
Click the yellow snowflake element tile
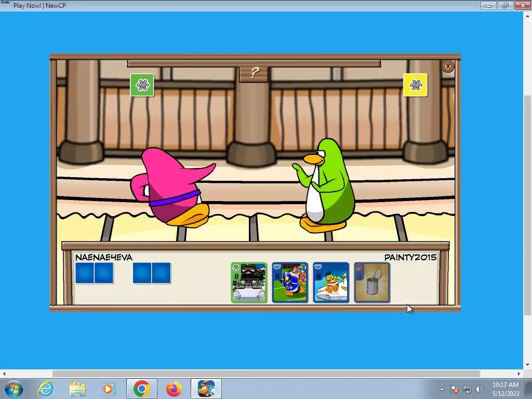tap(415, 85)
